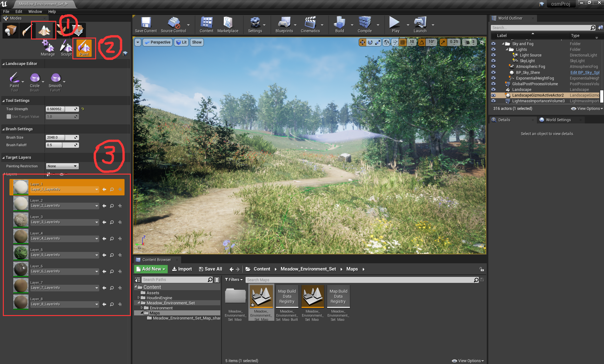604x364 pixels.
Task: Expand the Add New dropdown in Content Browser
Action: tap(150, 269)
